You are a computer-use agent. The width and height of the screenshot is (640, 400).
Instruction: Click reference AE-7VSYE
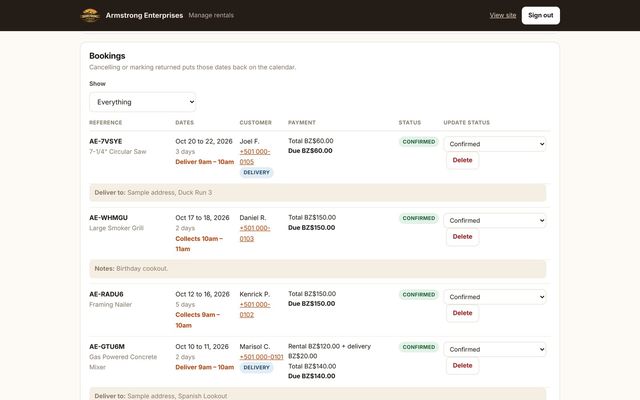tap(106, 141)
